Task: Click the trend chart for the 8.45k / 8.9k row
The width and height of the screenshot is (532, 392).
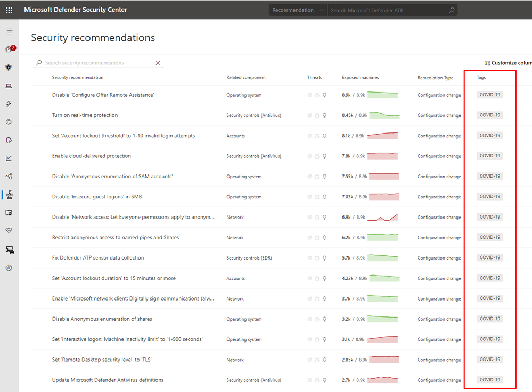Action: click(x=384, y=115)
